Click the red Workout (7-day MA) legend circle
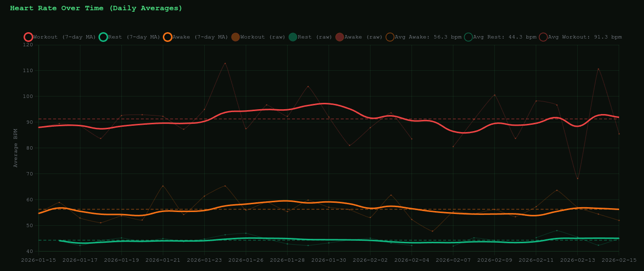 28,37
